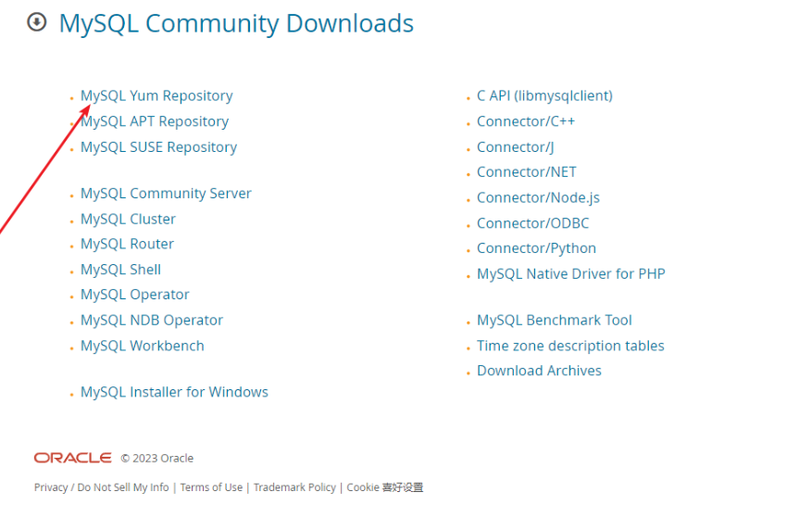Open the Connector/C++ link
This screenshot has height=505, width=812.
(x=526, y=121)
